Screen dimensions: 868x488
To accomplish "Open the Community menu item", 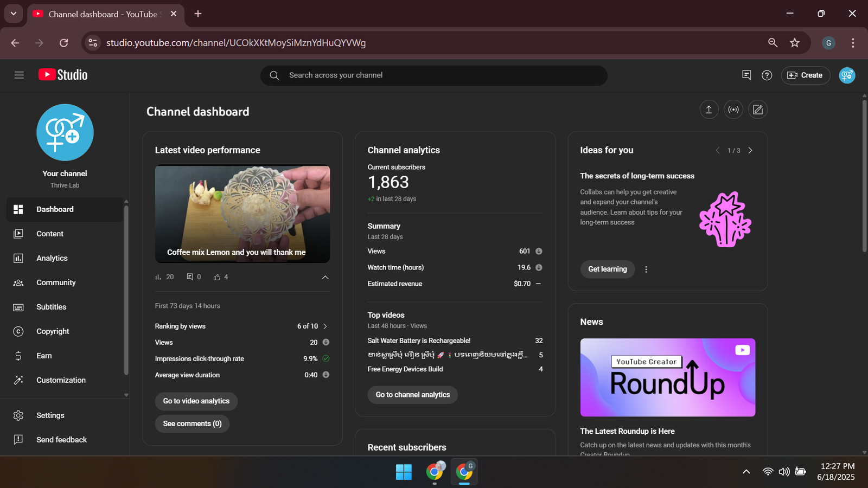I will [65, 282].
